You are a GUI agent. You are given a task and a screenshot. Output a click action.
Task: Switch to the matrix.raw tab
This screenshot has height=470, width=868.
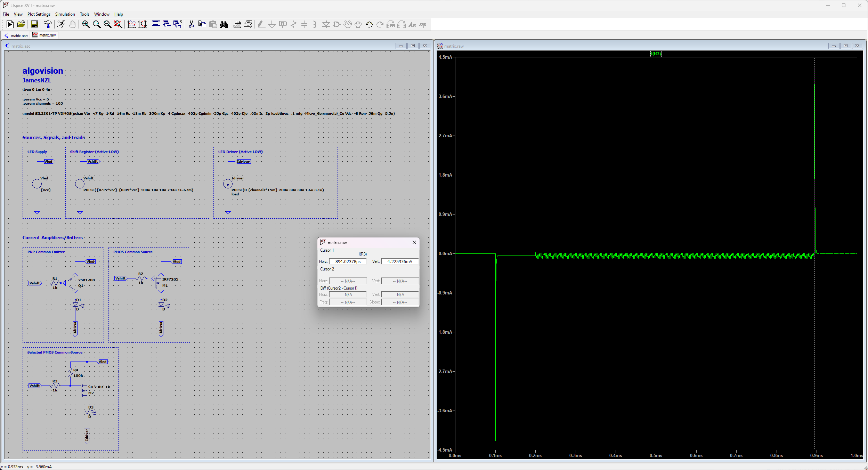pos(44,35)
